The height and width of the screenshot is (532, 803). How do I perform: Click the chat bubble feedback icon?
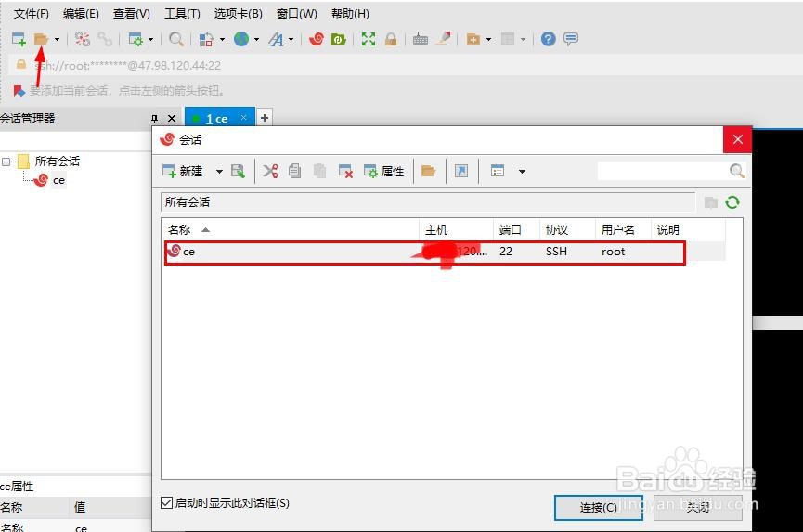(571, 39)
